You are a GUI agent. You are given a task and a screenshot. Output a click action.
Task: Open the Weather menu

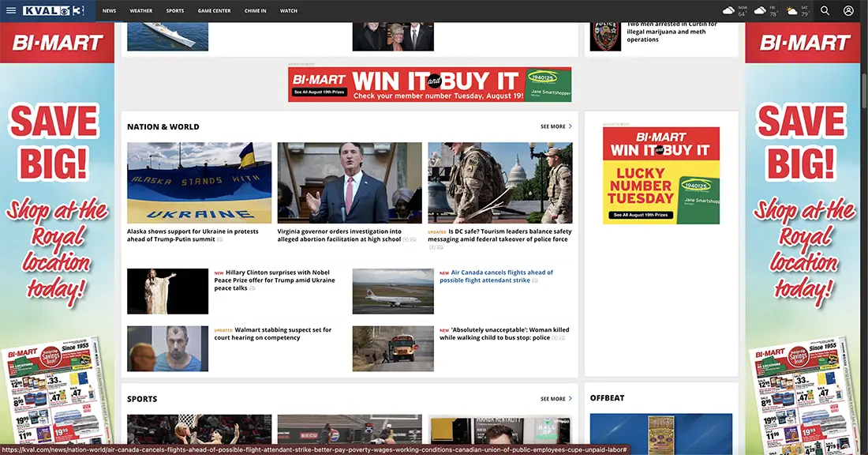tap(141, 10)
